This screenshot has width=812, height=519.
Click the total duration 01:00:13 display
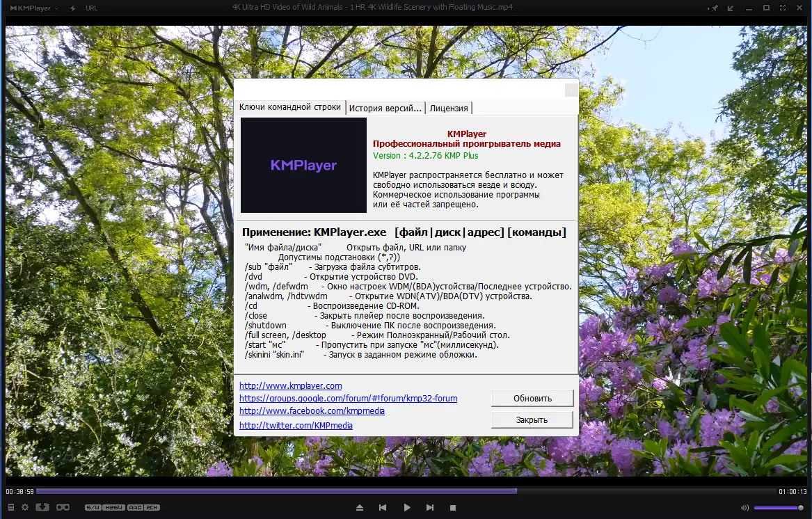coord(793,492)
